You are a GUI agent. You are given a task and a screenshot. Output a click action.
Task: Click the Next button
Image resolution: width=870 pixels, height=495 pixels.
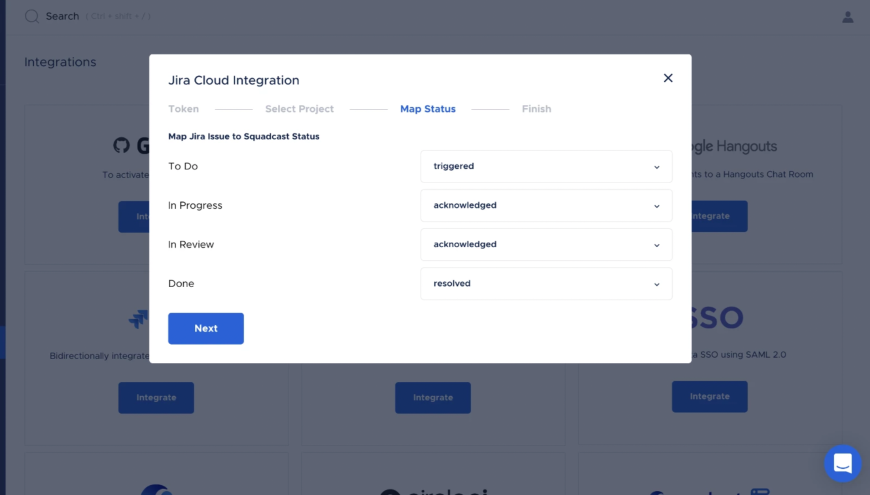(206, 328)
